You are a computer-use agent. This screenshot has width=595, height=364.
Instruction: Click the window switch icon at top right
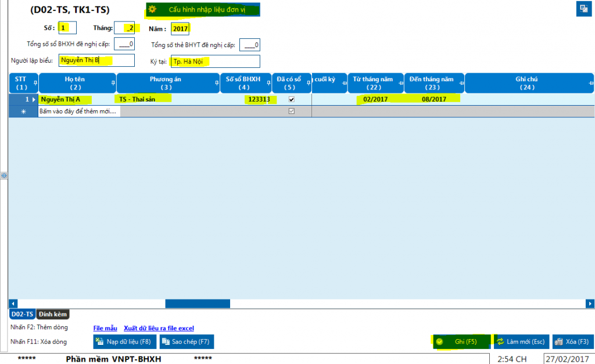pyautogui.click(x=583, y=9)
